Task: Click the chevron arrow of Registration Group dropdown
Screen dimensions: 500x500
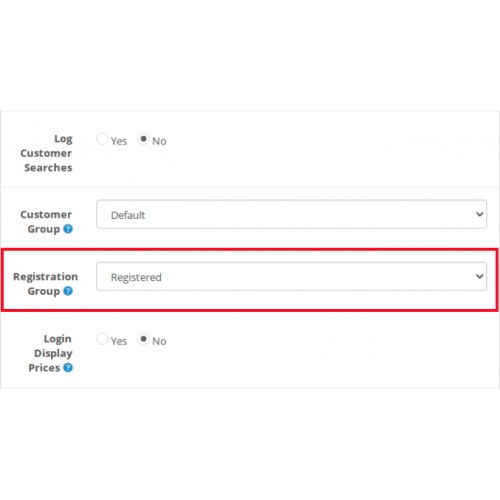Action: pyautogui.click(x=479, y=276)
